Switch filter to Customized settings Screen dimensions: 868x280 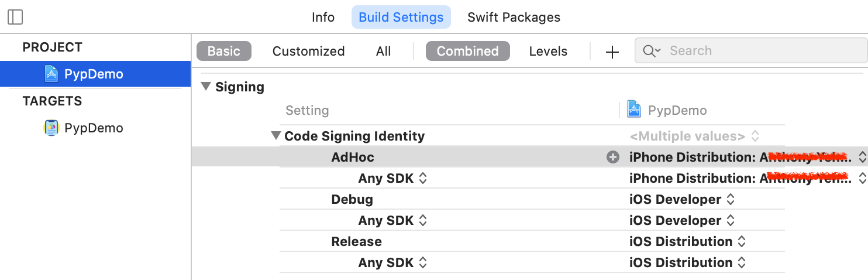(x=308, y=51)
